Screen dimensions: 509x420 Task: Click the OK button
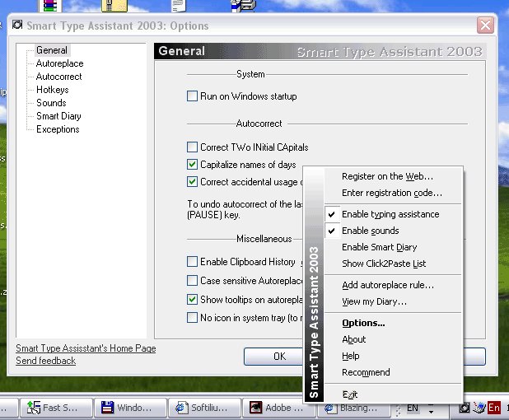click(x=273, y=357)
